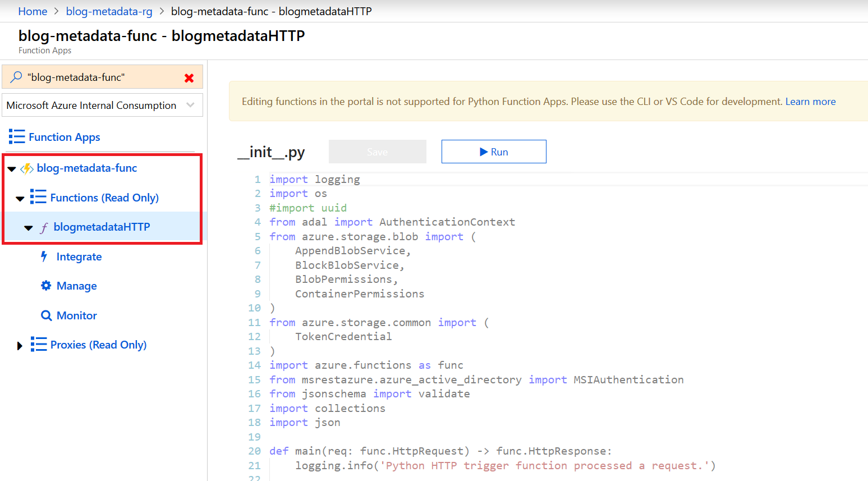
Task: Click code line 1 "import logging"
Action: tap(315, 179)
